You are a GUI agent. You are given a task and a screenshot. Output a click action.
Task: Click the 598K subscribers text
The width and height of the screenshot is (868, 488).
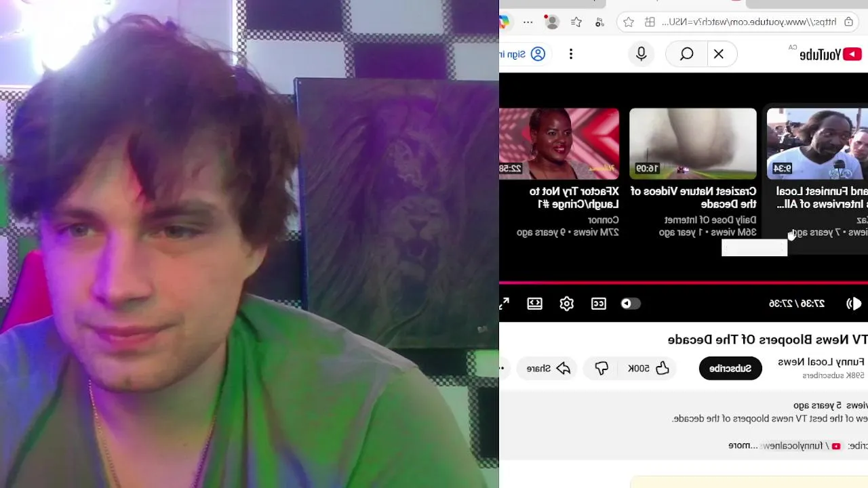coord(833,375)
